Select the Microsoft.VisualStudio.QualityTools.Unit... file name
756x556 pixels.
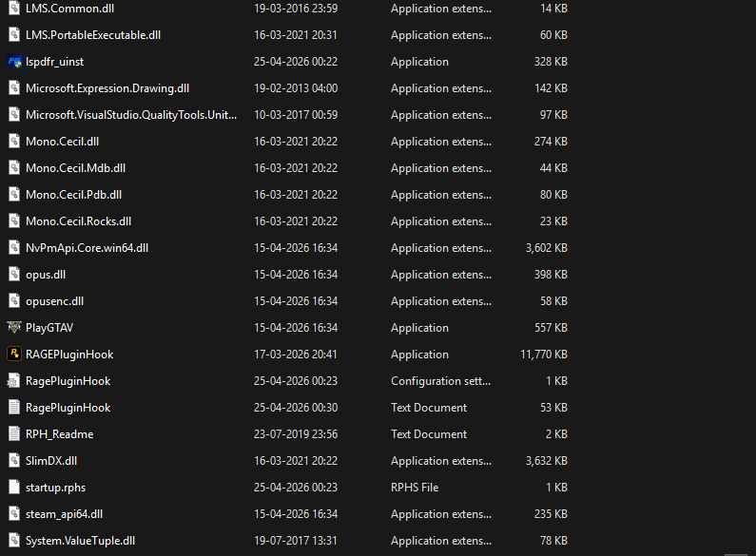pyautogui.click(x=131, y=115)
